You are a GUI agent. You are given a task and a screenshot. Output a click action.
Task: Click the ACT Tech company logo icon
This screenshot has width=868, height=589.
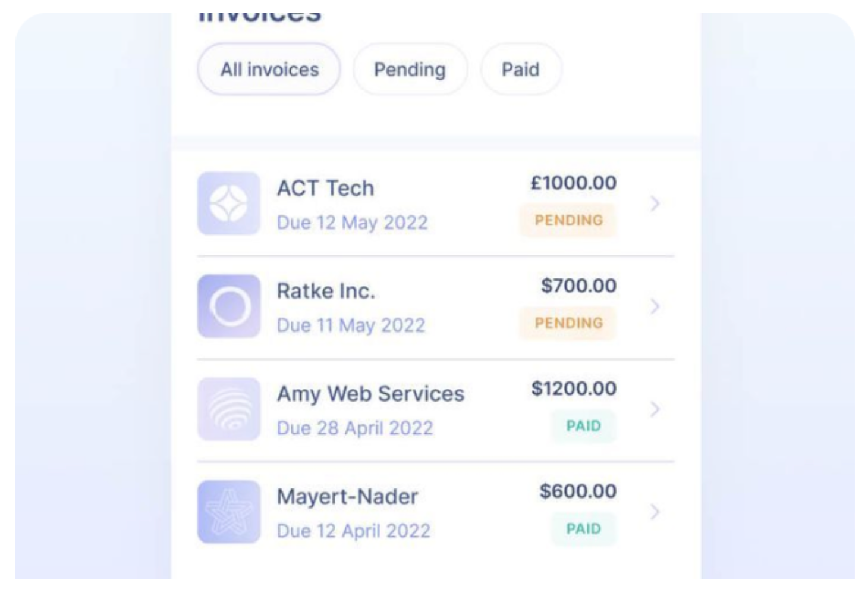pos(229,203)
